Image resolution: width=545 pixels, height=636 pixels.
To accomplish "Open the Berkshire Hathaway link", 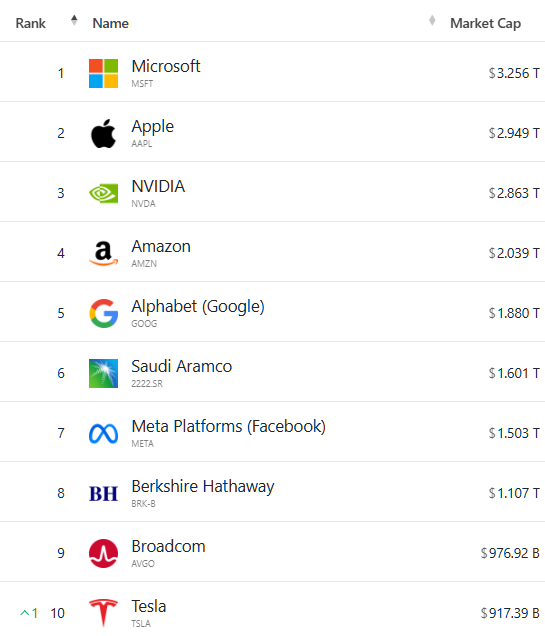I will 203,487.
